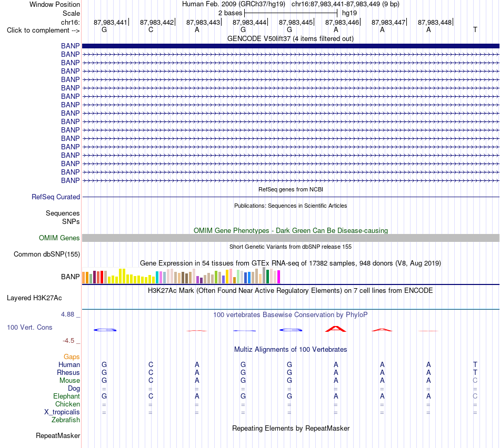Click the T base in the Rhesus row

click(475, 372)
